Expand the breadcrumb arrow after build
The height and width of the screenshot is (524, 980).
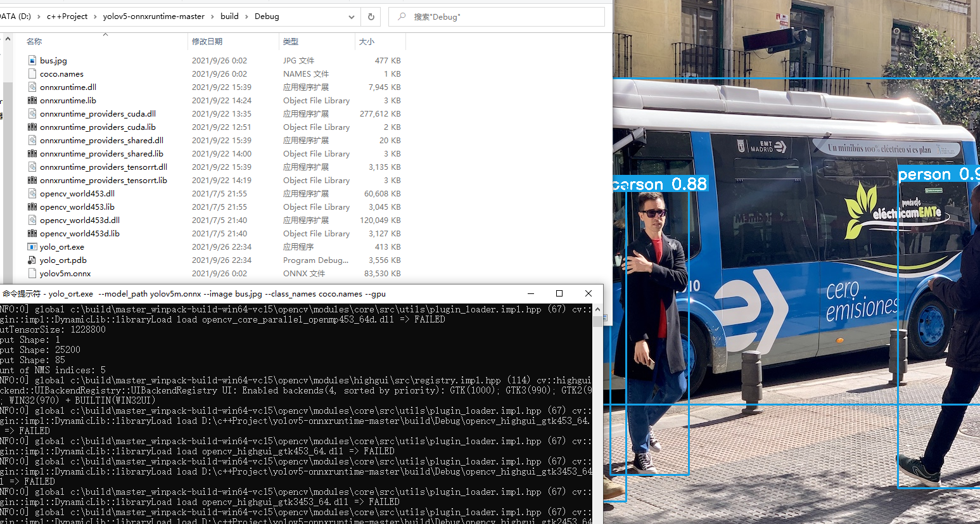(x=247, y=16)
